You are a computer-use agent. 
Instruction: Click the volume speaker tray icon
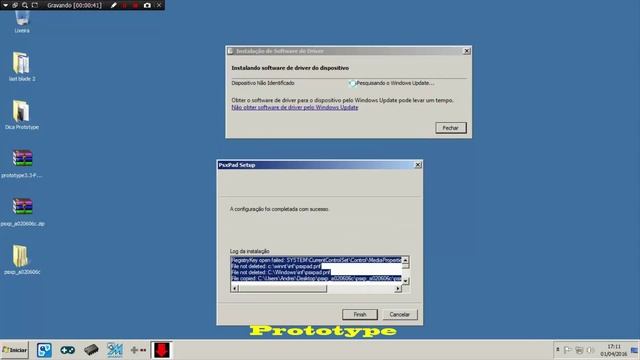click(x=590, y=350)
